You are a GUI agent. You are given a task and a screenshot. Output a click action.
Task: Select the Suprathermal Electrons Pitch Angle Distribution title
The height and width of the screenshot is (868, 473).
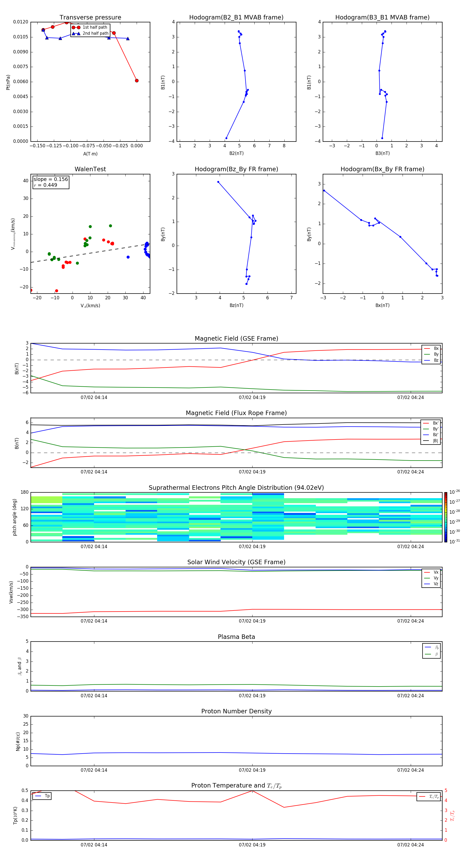click(x=236, y=488)
